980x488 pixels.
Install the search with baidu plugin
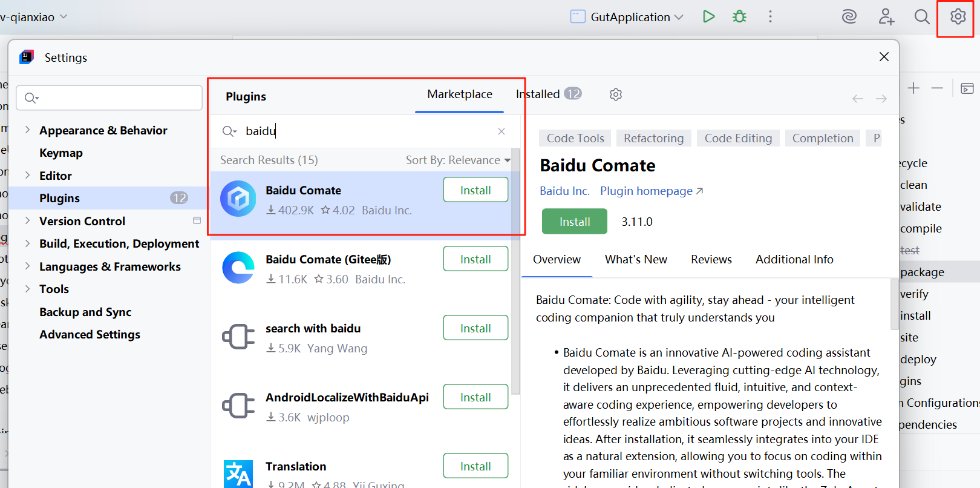click(475, 328)
